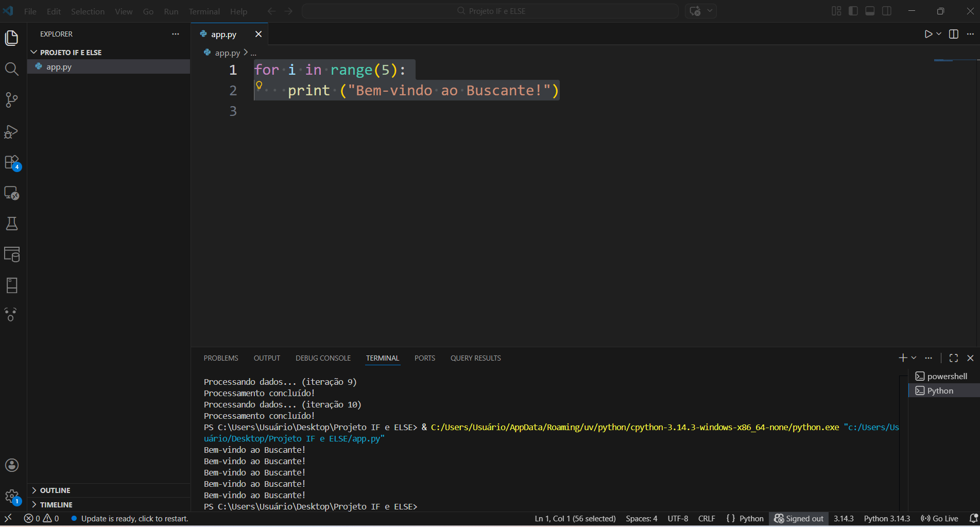Split the editor to the right

[x=953, y=34]
